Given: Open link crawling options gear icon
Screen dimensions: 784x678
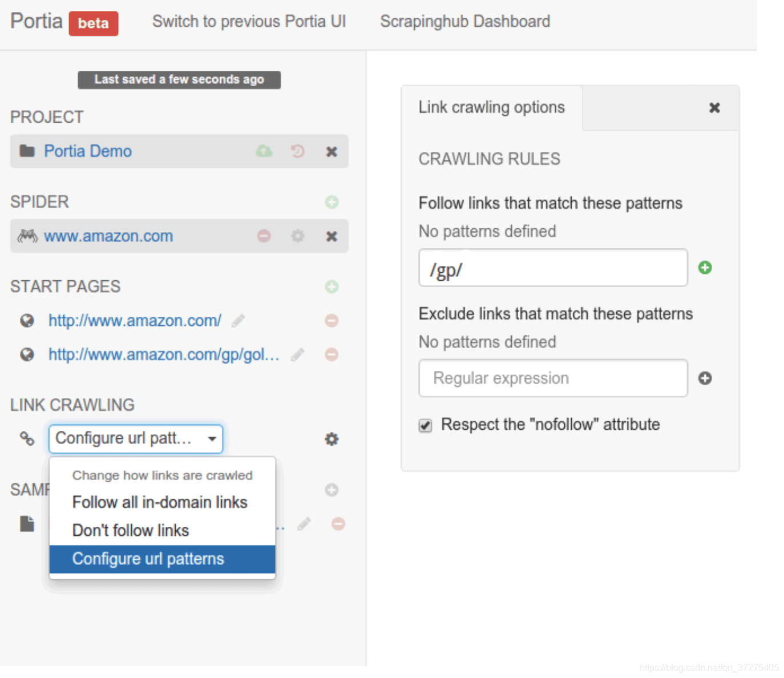Looking at the screenshot, I should click(x=332, y=439).
